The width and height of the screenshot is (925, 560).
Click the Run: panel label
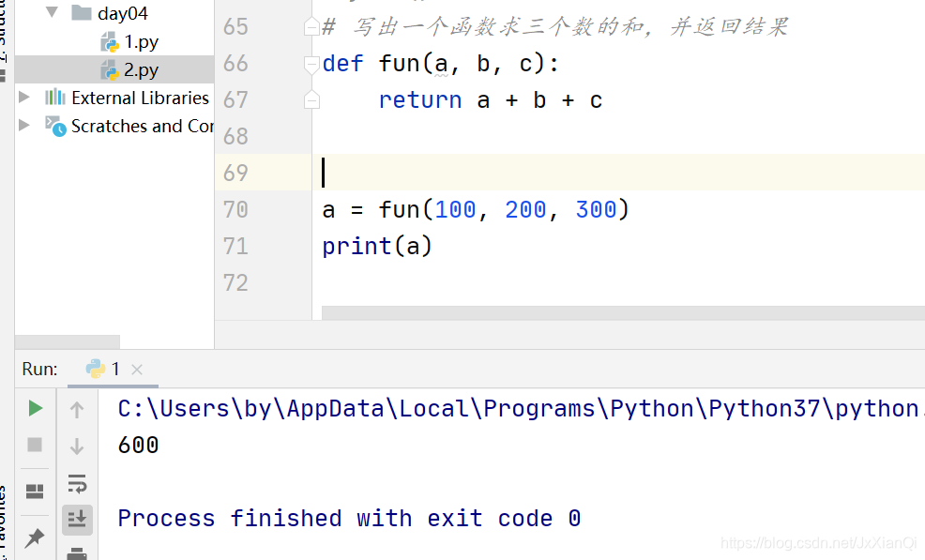39,370
